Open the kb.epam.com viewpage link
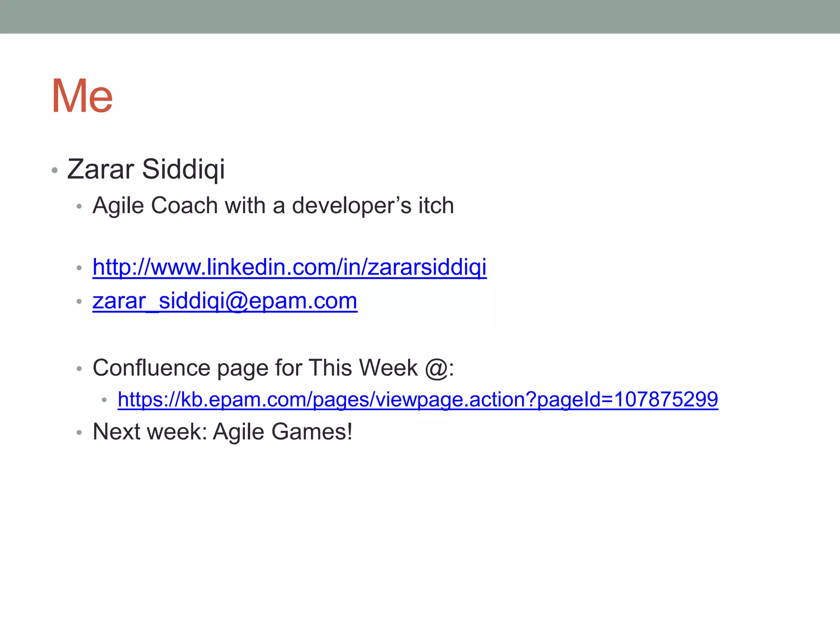This screenshot has height=630, width=840. (x=418, y=399)
